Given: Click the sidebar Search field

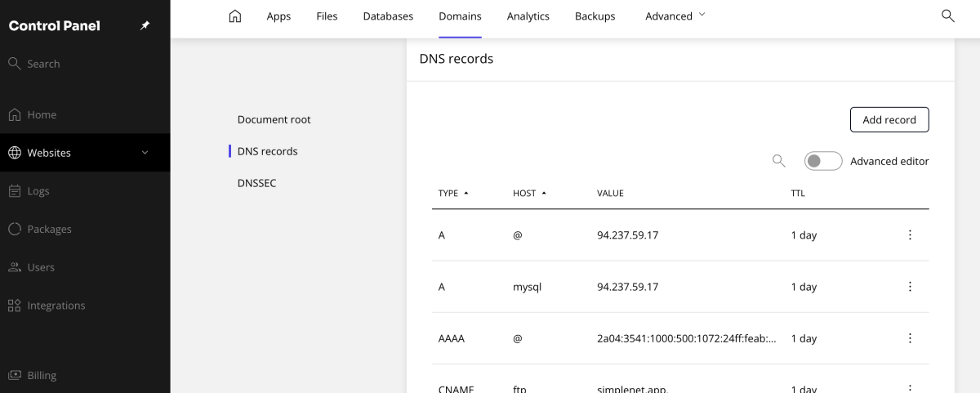Looking at the screenshot, I should click(x=43, y=64).
